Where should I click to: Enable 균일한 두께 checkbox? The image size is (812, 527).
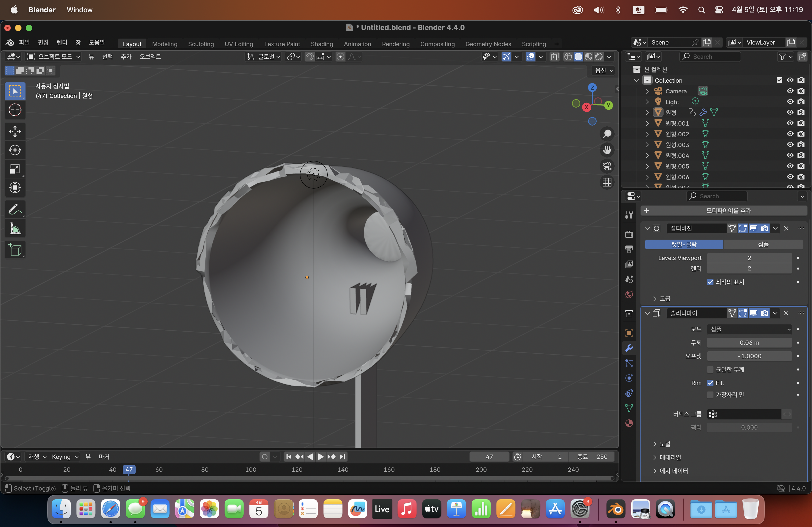click(x=710, y=369)
